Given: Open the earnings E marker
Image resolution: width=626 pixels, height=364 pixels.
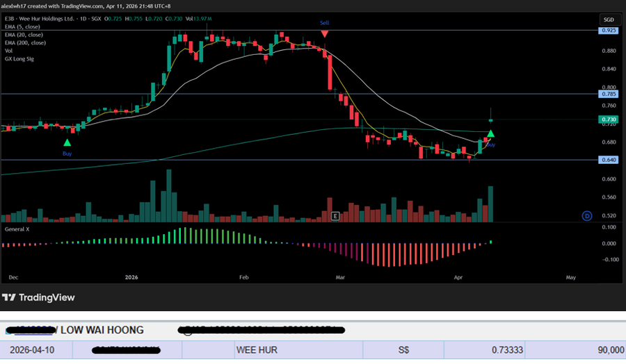Looking at the screenshot, I should (x=335, y=216).
